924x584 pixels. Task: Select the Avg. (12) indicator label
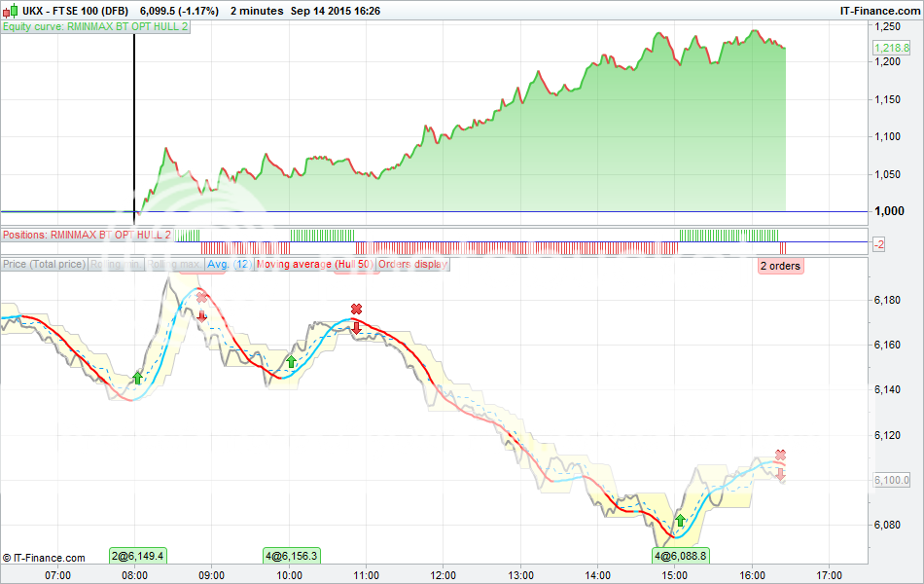[229, 264]
